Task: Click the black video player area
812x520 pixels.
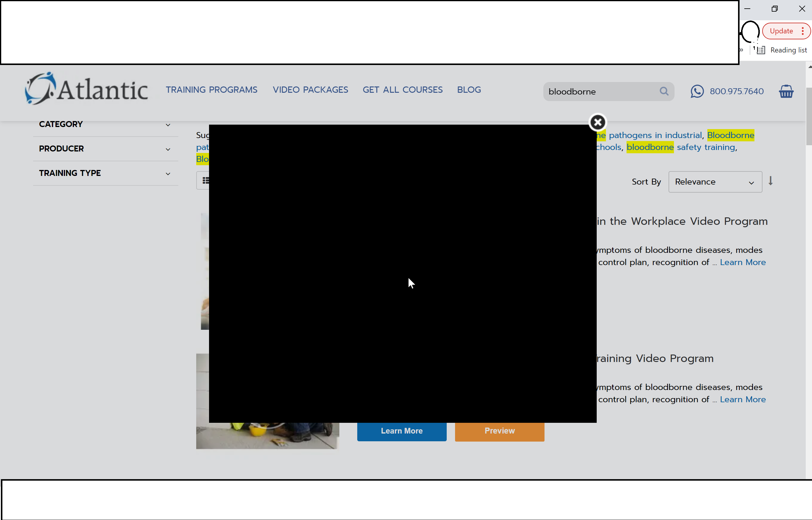Action: [403, 273]
